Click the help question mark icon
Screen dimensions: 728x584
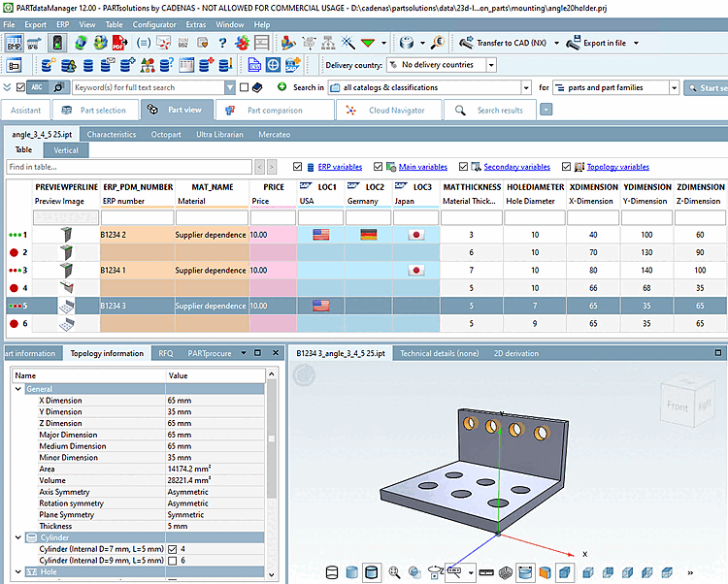(x=222, y=43)
